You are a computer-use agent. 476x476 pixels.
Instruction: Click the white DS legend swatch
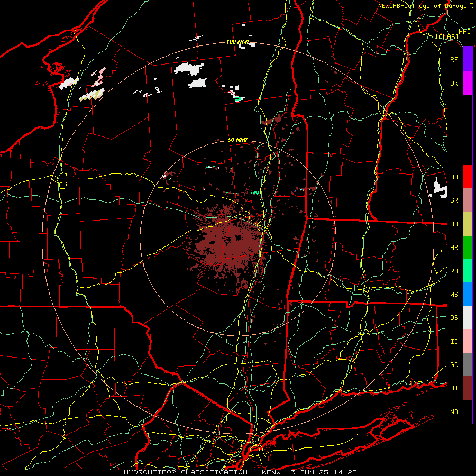coord(467,317)
